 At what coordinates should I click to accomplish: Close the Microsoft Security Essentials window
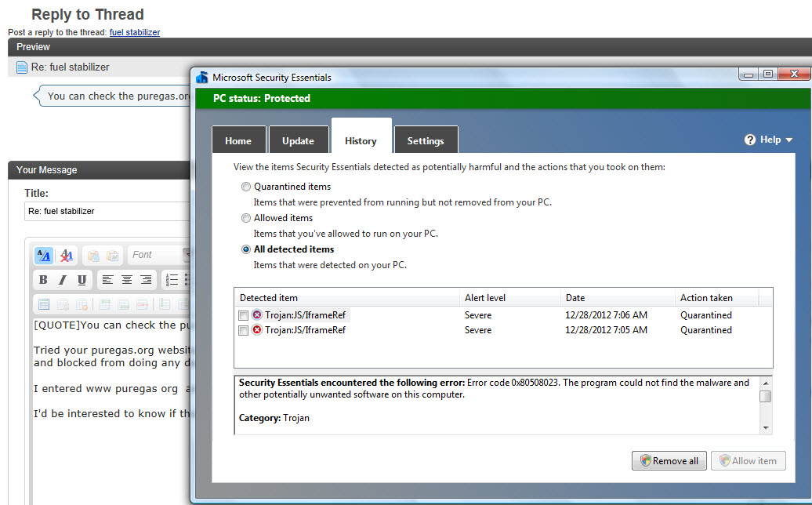click(x=793, y=74)
